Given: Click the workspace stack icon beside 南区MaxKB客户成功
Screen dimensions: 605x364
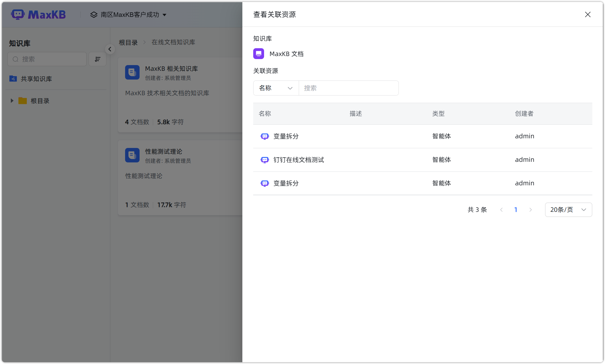Looking at the screenshot, I should point(93,14).
